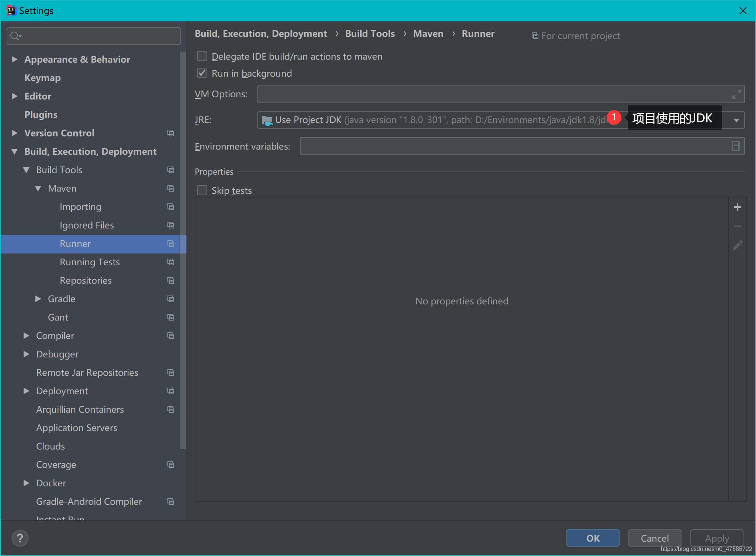
Task: Select Keymap in settings tree
Action: 42,78
